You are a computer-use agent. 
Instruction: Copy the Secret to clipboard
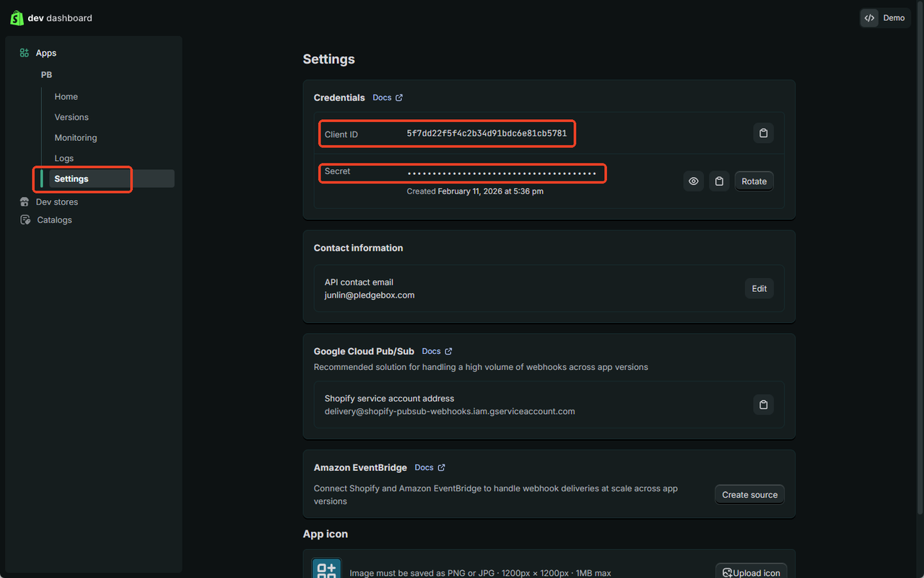coord(718,181)
